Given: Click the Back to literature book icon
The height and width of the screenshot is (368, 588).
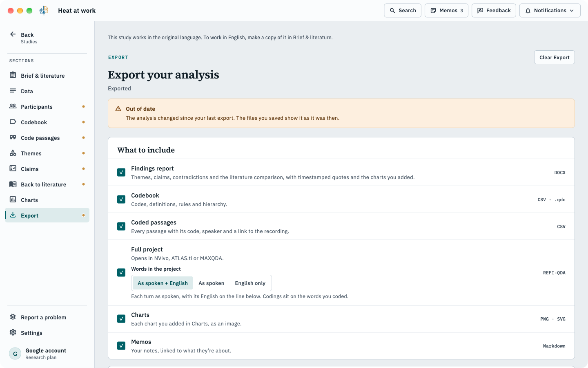Looking at the screenshot, I should click(13, 184).
